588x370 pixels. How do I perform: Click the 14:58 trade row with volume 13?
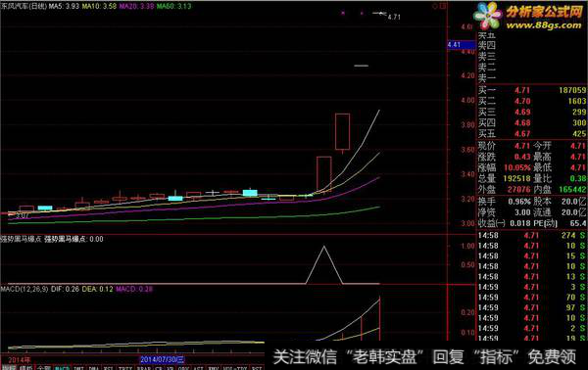pos(532,277)
